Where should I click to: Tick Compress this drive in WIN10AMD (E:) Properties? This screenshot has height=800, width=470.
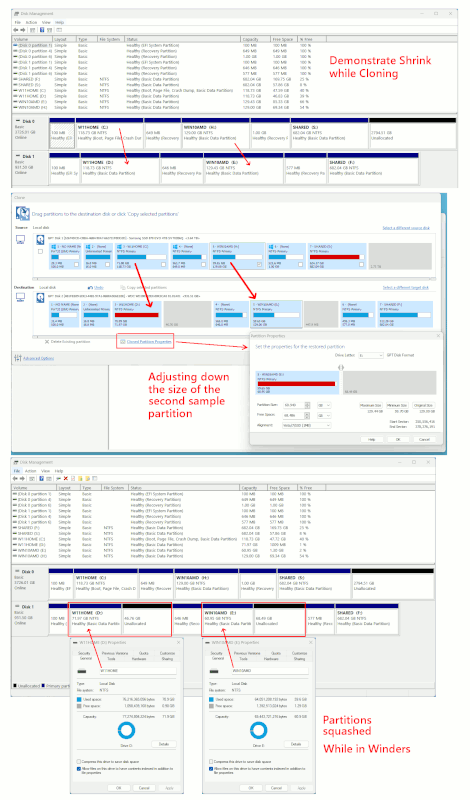(x=211, y=761)
